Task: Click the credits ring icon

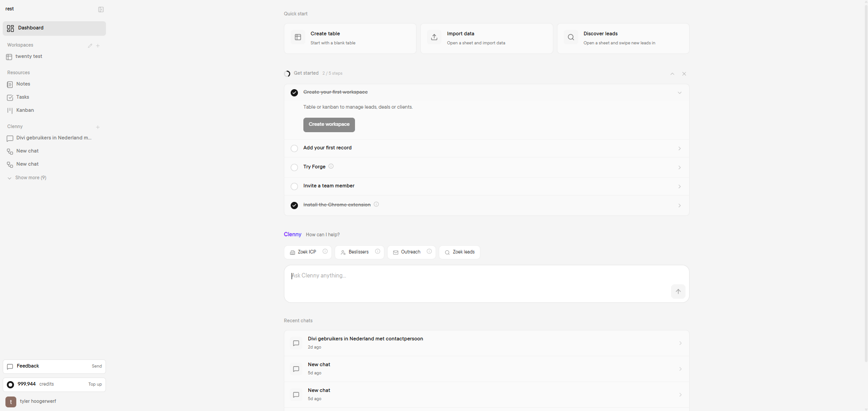Action: pos(10,385)
